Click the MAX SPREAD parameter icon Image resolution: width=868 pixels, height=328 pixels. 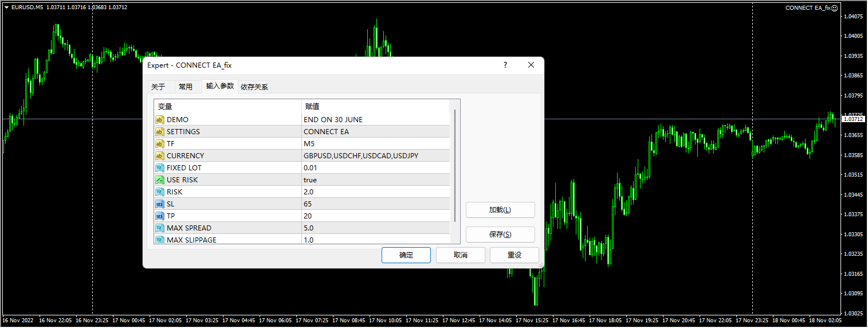coord(160,228)
